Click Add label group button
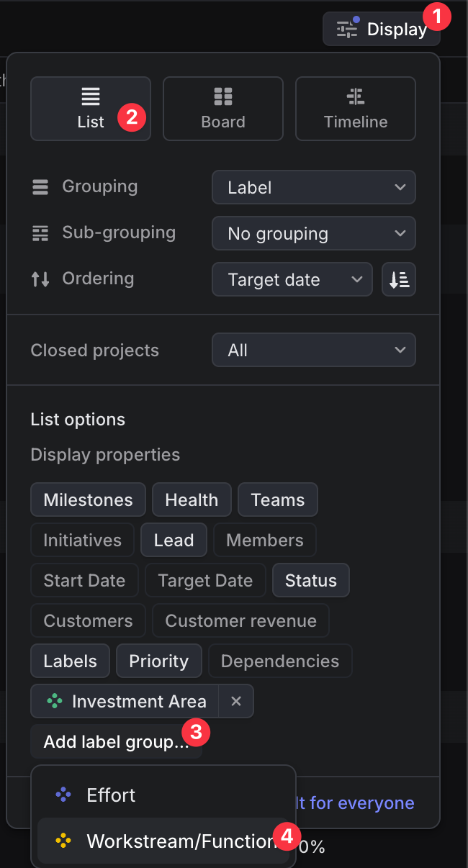The height and width of the screenshot is (868, 468). [x=115, y=742]
